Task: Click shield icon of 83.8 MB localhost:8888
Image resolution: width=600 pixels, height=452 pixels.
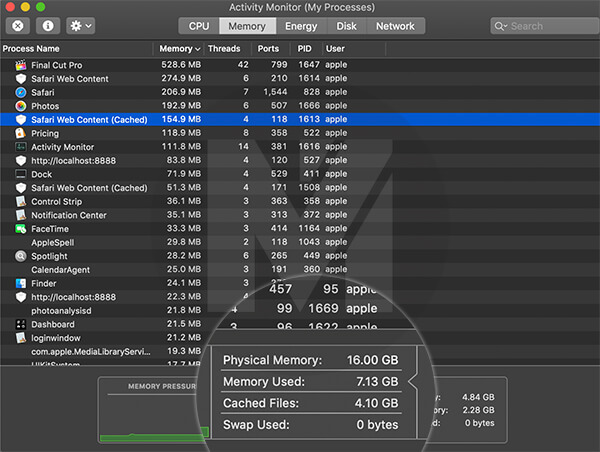Action: (21, 160)
